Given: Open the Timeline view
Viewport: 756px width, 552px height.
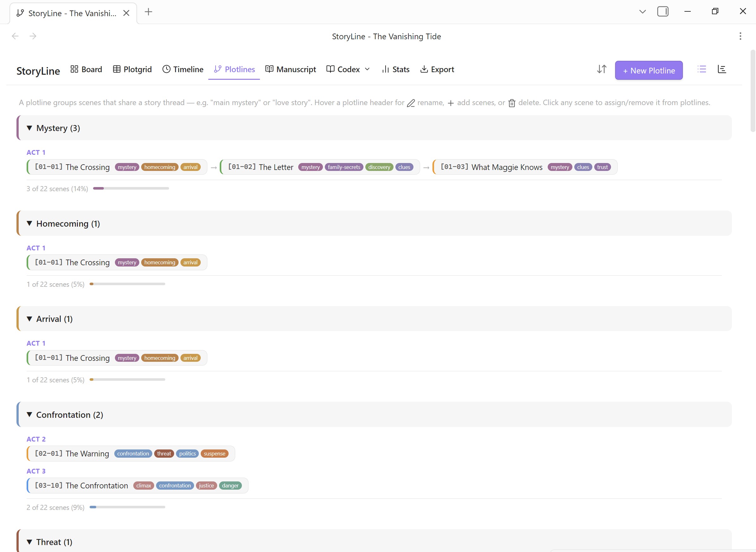Looking at the screenshot, I should pyautogui.click(x=183, y=69).
